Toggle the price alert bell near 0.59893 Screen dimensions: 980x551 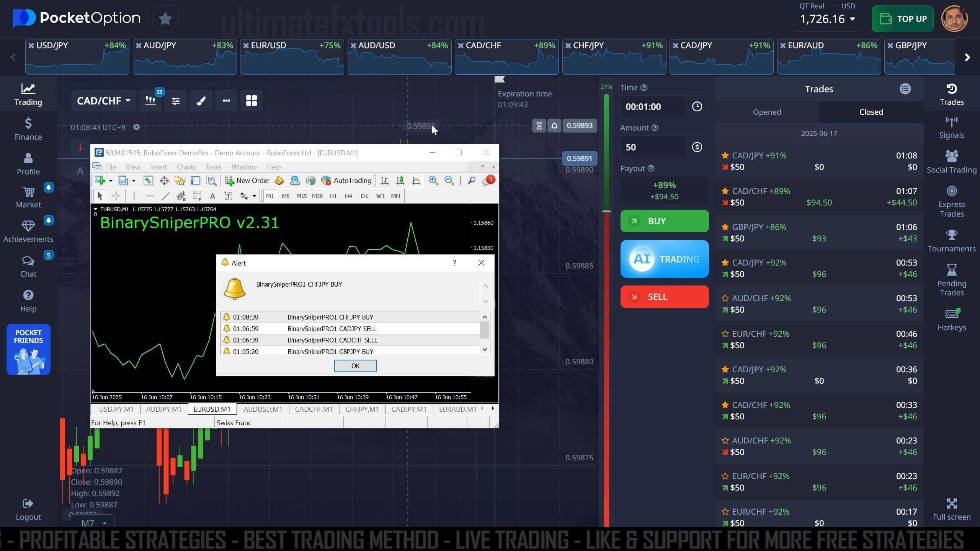(554, 126)
